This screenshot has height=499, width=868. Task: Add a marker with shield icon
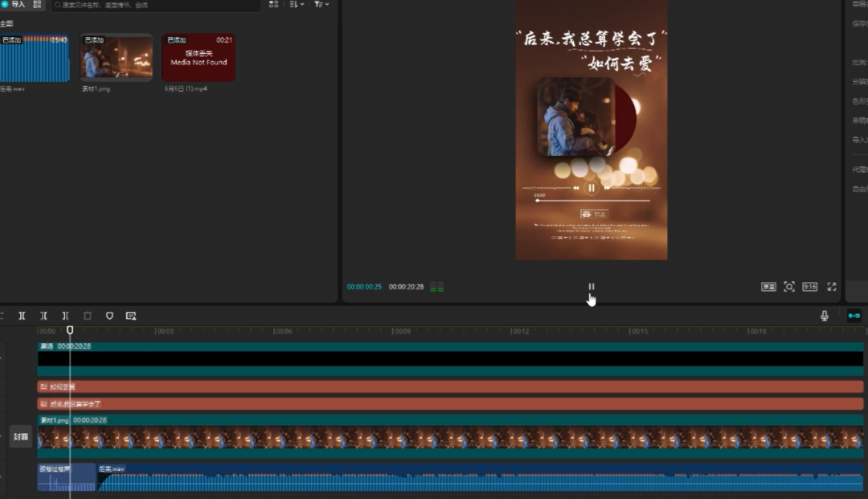[109, 315]
